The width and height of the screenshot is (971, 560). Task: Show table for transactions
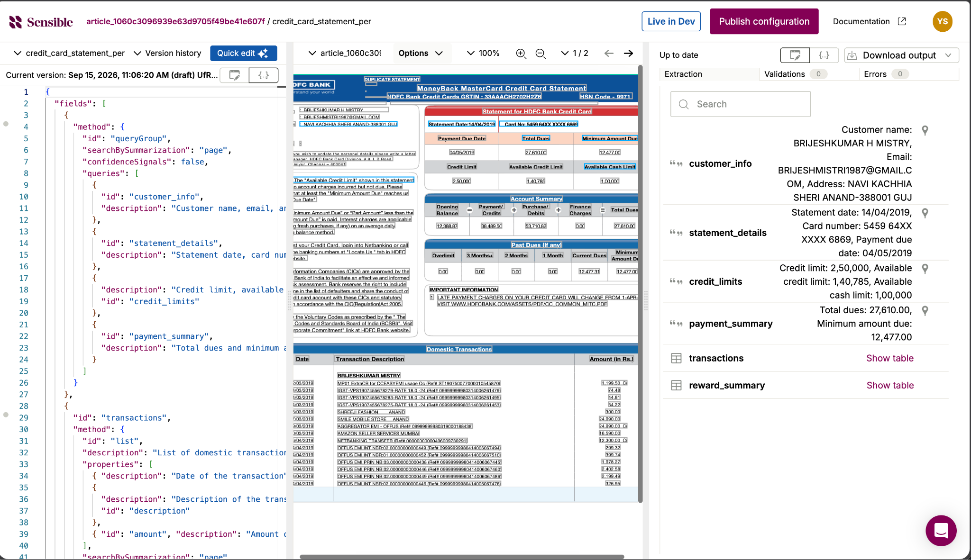pyautogui.click(x=889, y=359)
